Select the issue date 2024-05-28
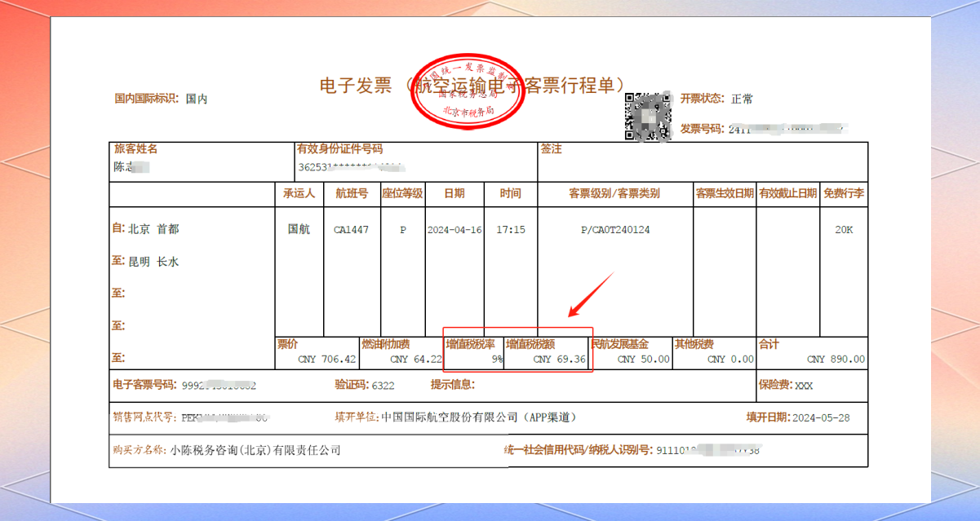 (820, 417)
